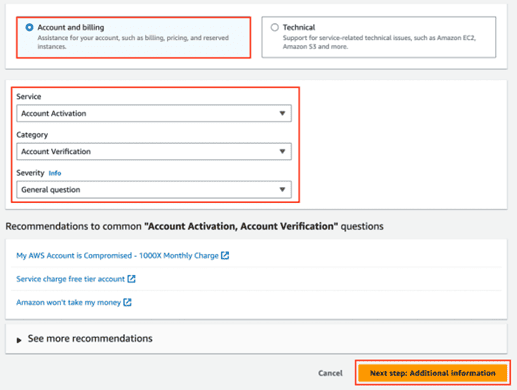Click the triangle beside See more recommendations
Image resolution: width=517 pixels, height=390 pixels.
19,340
